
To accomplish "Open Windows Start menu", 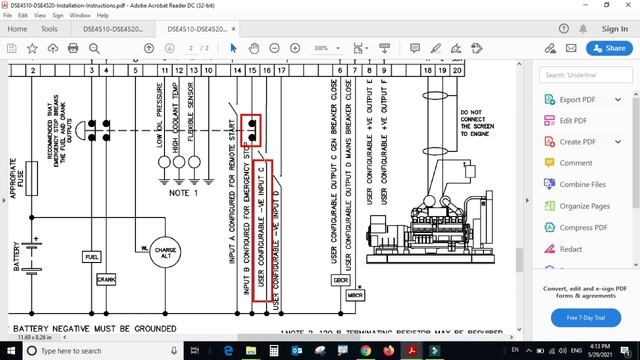I will 11,351.
